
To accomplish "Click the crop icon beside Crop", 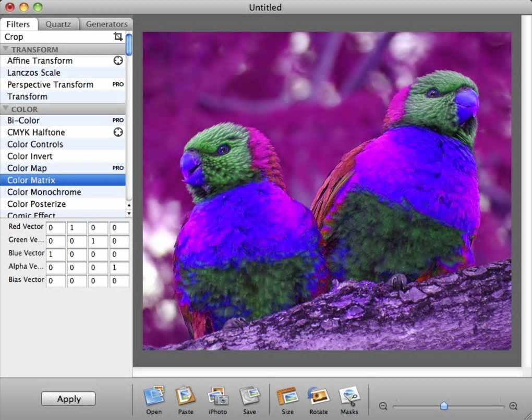I will (x=118, y=36).
